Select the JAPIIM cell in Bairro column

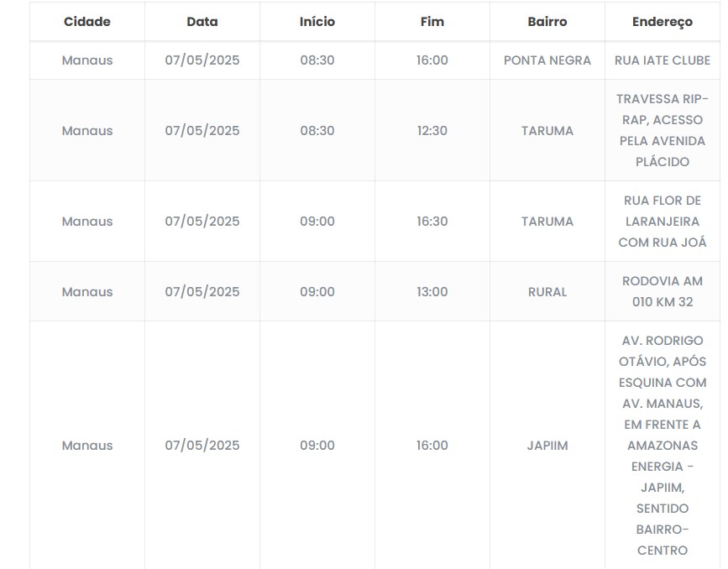click(x=547, y=446)
